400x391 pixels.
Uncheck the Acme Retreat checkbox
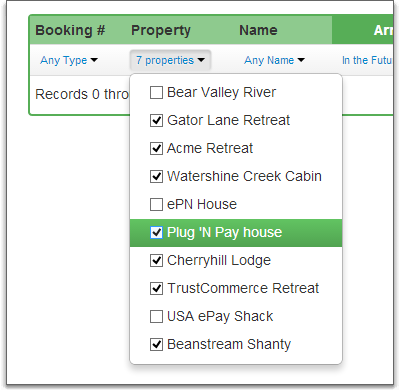point(156,148)
